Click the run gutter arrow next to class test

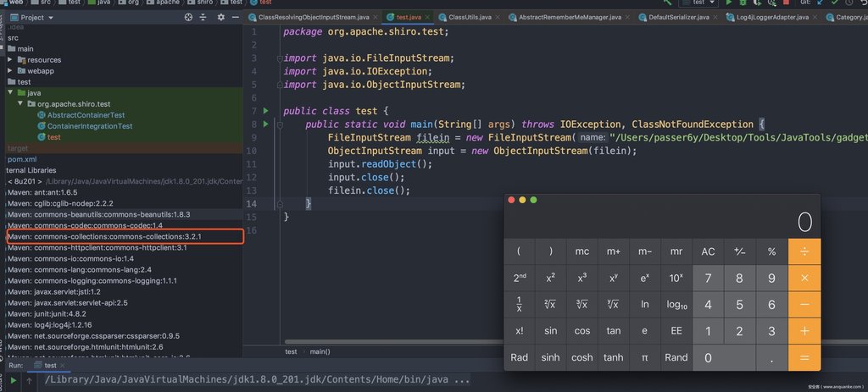265,111
